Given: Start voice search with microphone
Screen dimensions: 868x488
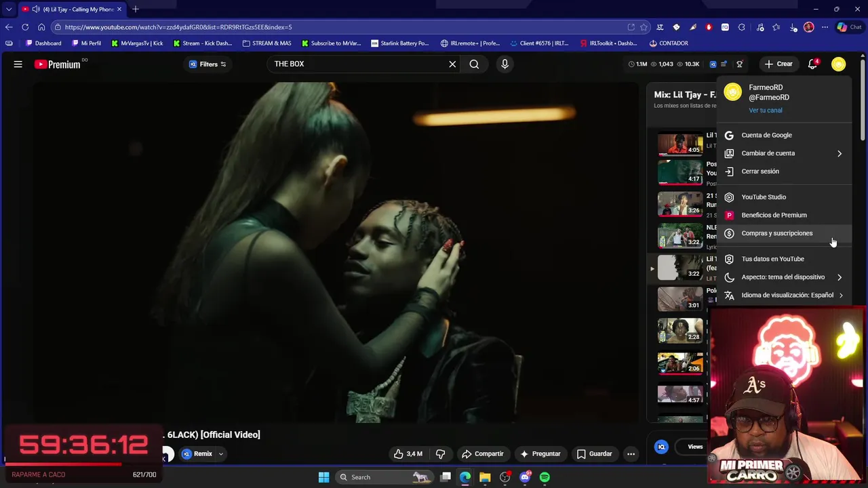Looking at the screenshot, I should 505,64.
